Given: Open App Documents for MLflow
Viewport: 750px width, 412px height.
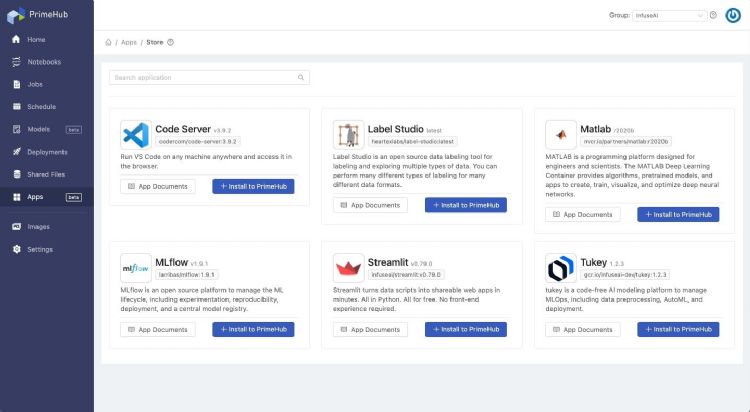Looking at the screenshot, I should (157, 329).
